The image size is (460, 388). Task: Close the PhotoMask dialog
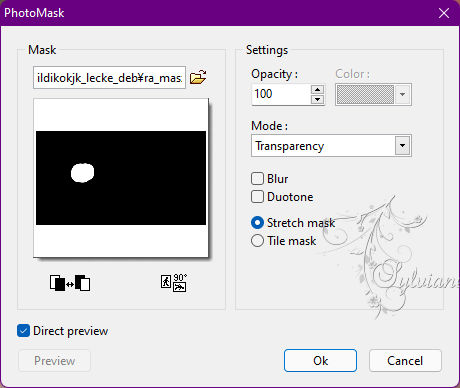point(444,13)
